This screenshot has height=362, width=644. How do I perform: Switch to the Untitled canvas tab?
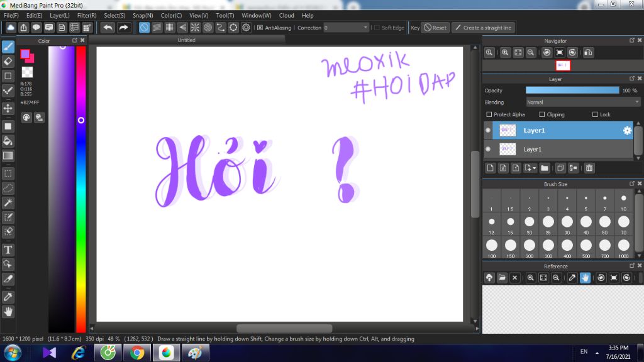[186, 40]
